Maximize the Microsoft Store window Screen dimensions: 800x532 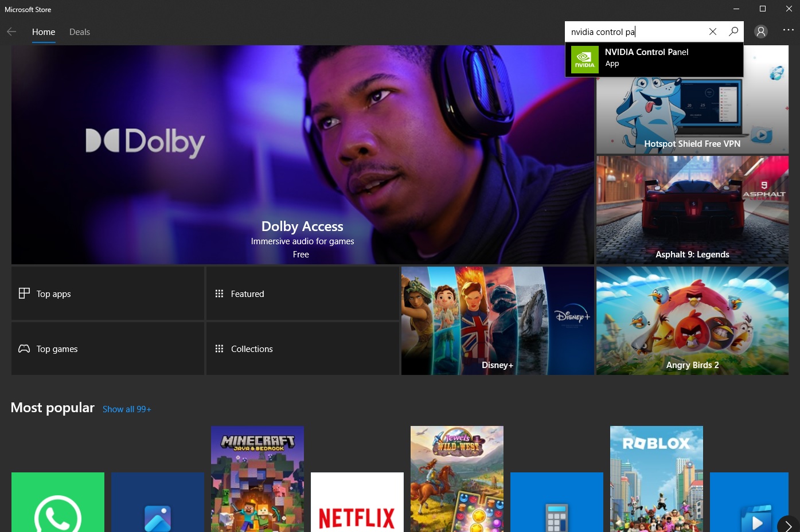[763, 9]
